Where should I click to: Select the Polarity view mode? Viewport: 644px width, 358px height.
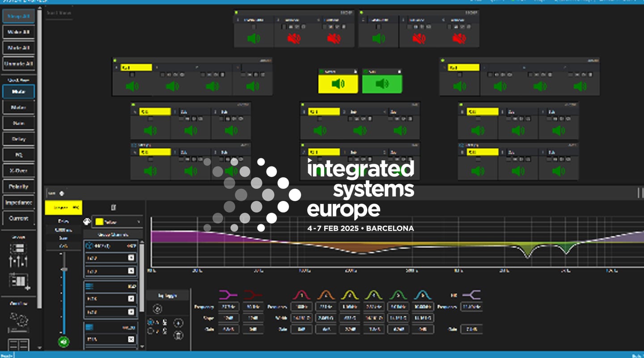(x=18, y=186)
